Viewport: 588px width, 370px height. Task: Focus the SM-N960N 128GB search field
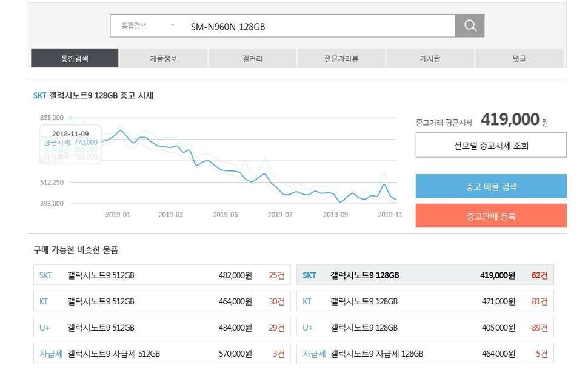pyautogui.click(x=319, y=26)
